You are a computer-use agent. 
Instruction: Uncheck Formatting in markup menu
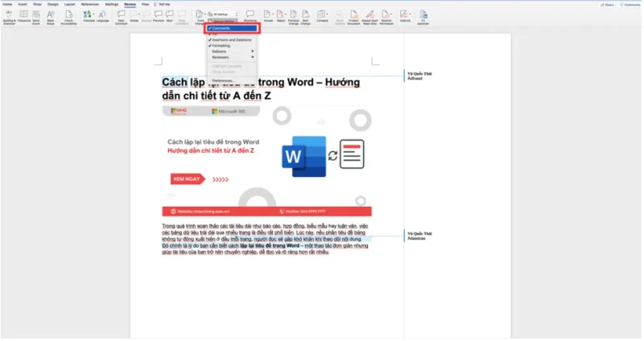click(x=232, y=46)
